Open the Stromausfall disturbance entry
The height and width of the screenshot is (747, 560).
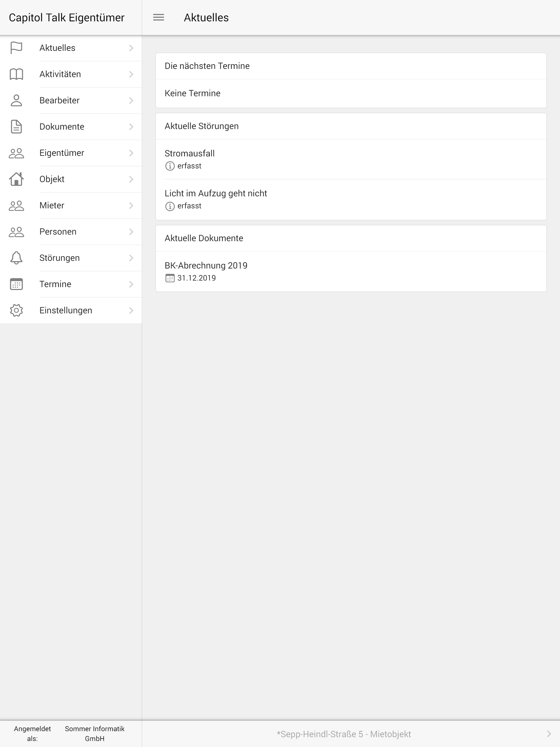[351, 159]
